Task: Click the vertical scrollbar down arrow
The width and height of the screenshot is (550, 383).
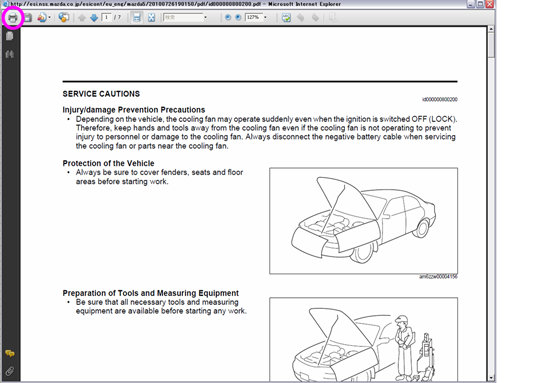Action: pos(491,378)
